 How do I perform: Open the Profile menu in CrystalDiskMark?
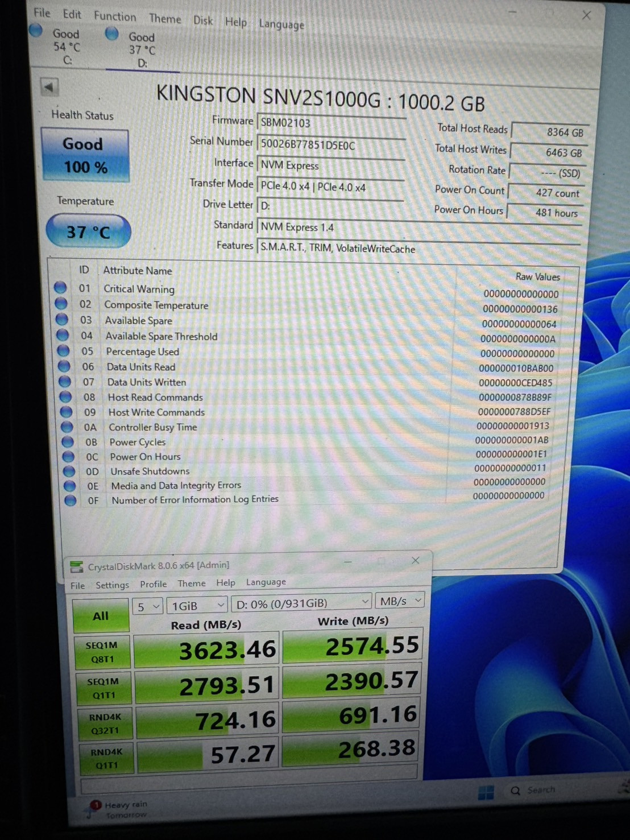154,584
